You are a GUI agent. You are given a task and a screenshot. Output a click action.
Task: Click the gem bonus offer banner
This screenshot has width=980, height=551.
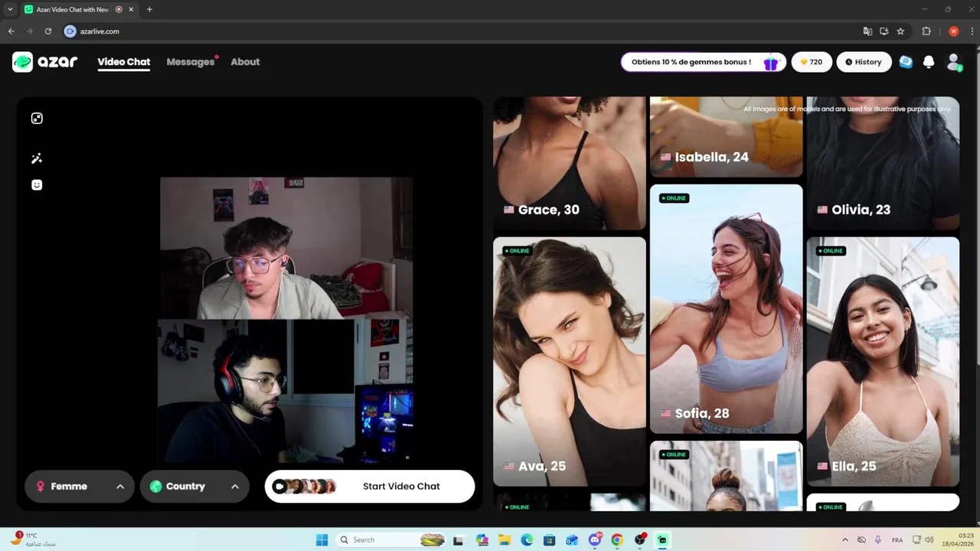[704, 62]
